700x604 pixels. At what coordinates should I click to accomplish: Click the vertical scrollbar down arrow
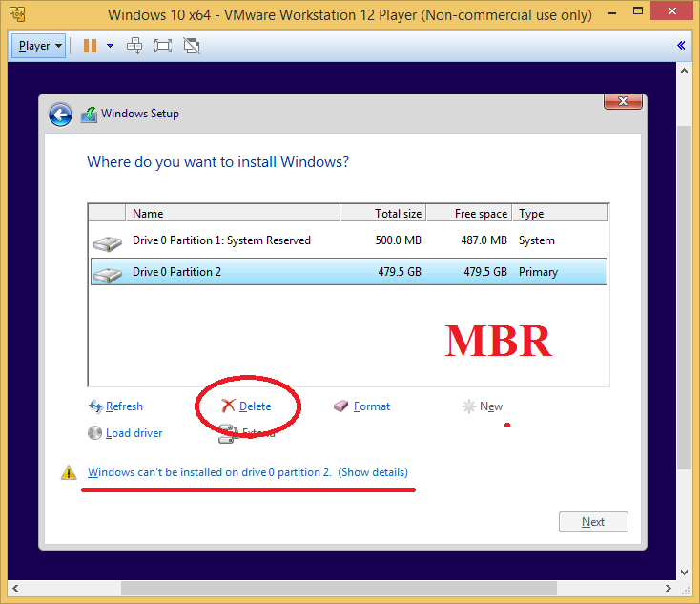684,573
